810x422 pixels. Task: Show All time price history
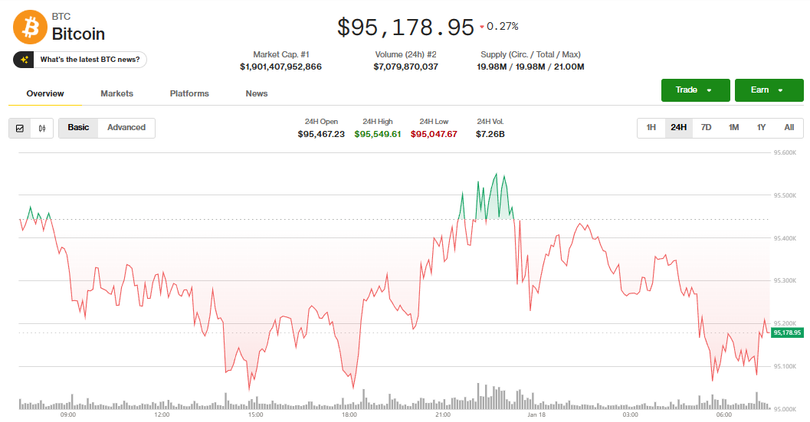pyautogui.click(x=788, y=128)
